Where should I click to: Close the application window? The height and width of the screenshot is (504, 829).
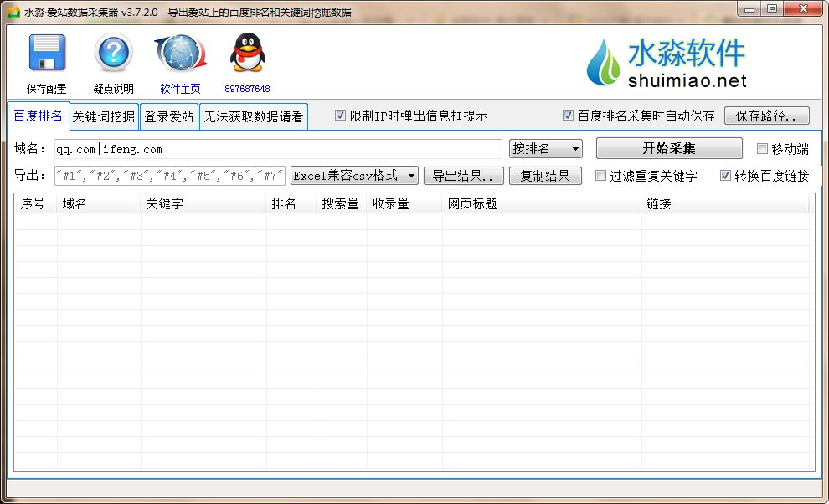coord(802,8)
